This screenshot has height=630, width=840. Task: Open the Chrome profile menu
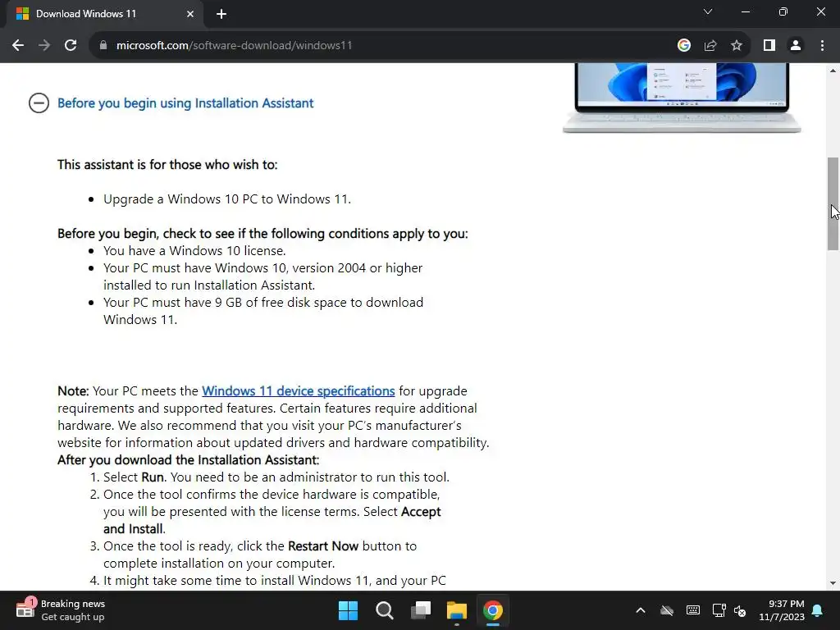(x=796, y=46)
